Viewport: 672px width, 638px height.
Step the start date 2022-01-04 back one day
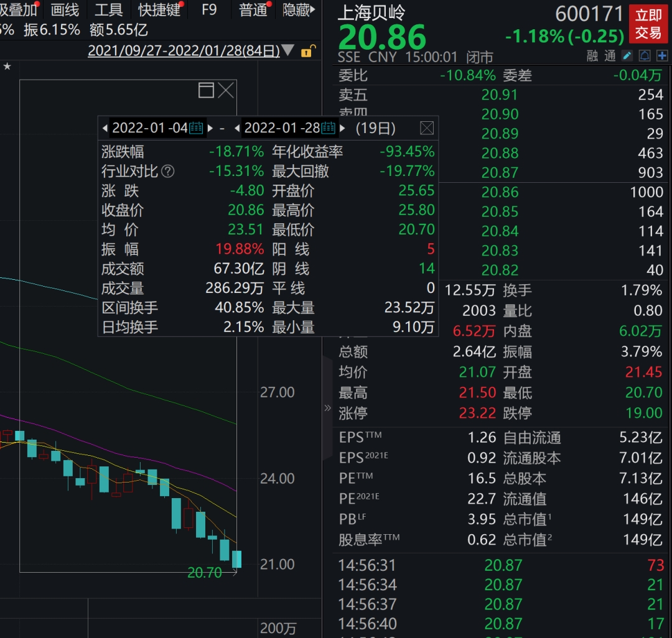pos(105,128)
